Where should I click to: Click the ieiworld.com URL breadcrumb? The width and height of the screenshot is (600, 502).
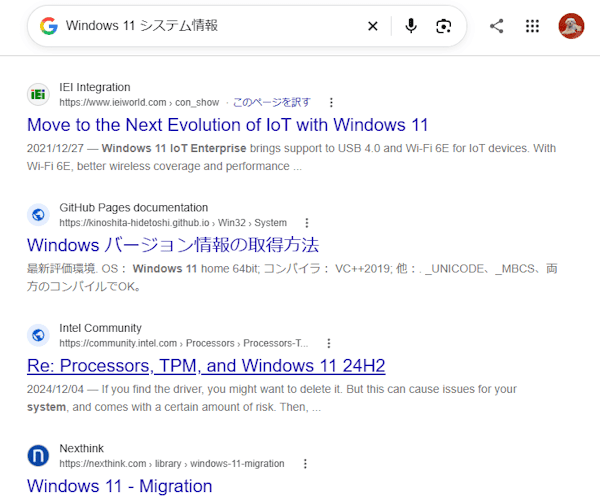[x=139, y=103]
